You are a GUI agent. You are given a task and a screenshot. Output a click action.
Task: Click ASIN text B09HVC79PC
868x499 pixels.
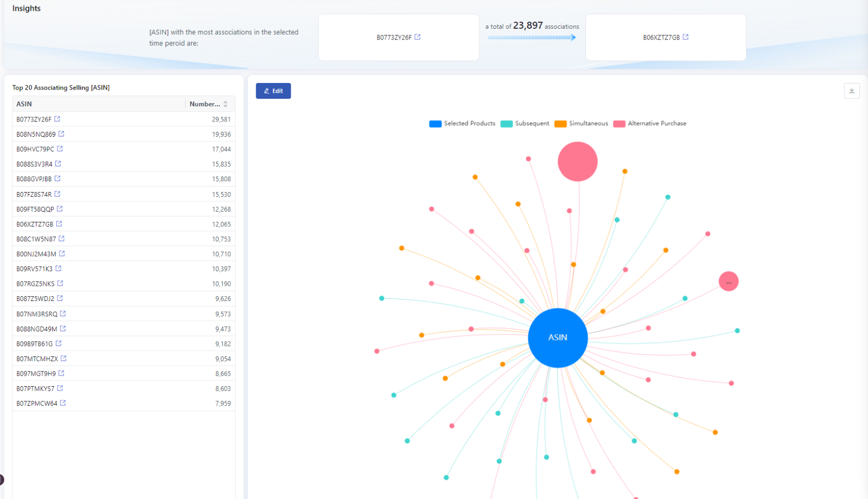click(35, 149)
